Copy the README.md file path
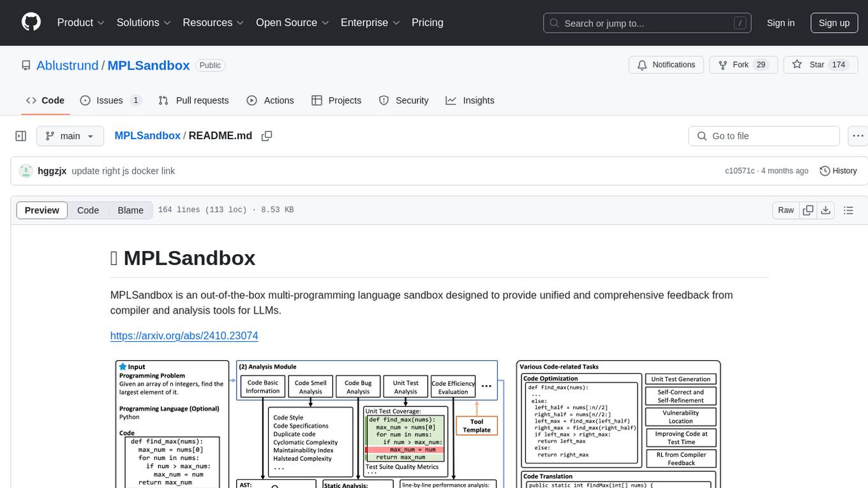Image resolution: width=868 pixels, height=488 pixels. click(x=267, y=136)
